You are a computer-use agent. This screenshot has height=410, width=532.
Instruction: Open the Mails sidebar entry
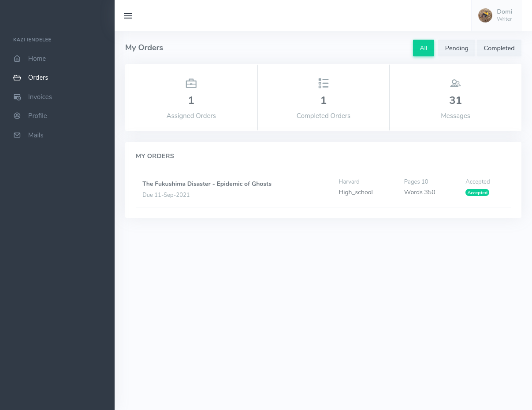(36, 135)
